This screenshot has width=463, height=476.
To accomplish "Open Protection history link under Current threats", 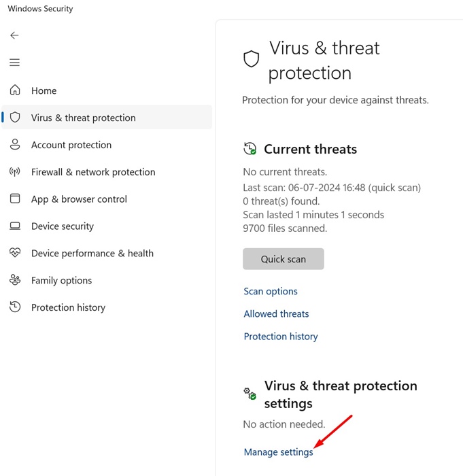I will coord(281,336).
